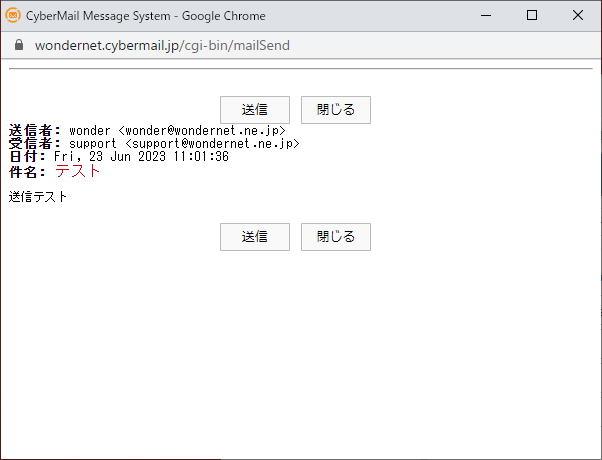Click the lower 送信 send button

coord(255,237)
